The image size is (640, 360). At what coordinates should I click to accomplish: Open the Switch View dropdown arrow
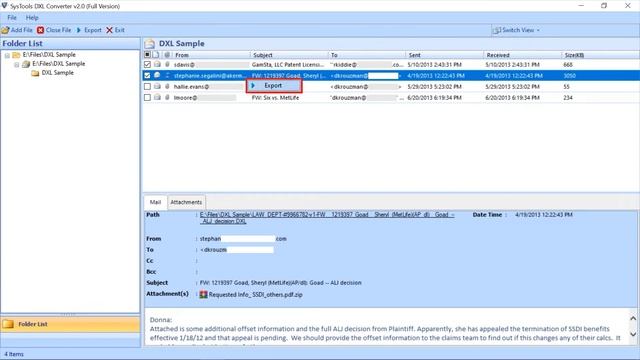[x=538, y=31]
